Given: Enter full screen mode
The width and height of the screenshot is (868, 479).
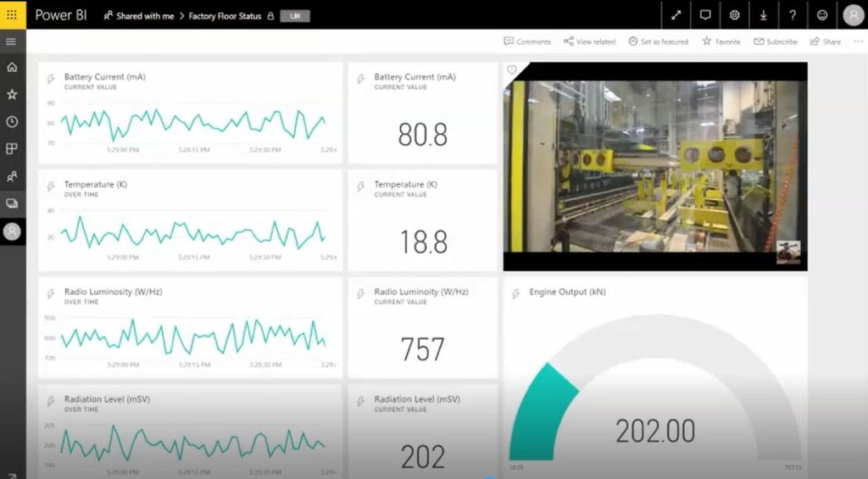Looking at the screenshot, I should [676, 15].
